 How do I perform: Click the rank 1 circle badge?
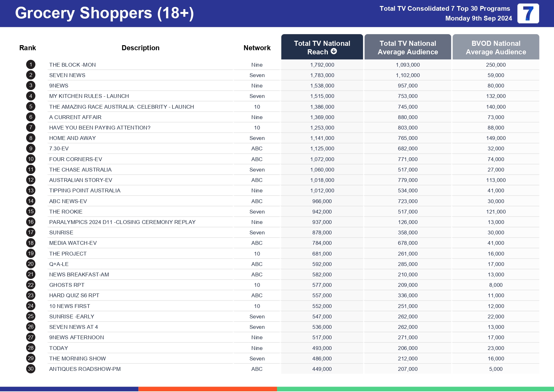click(31, 65)
